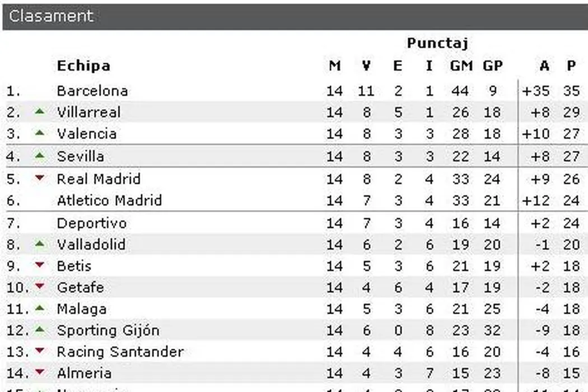
Task: Click the red down arrow next to Getafe
Action: [39, 287]
